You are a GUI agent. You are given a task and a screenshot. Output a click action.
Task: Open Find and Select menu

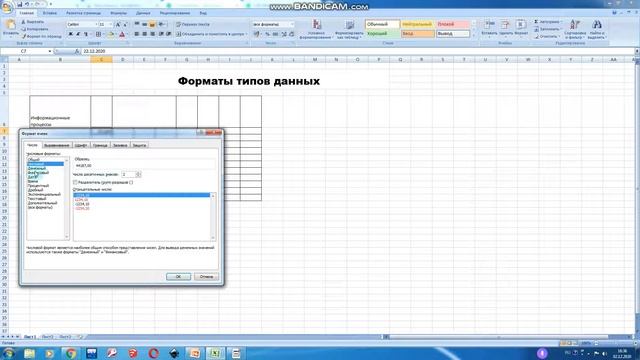click(597, 29)
